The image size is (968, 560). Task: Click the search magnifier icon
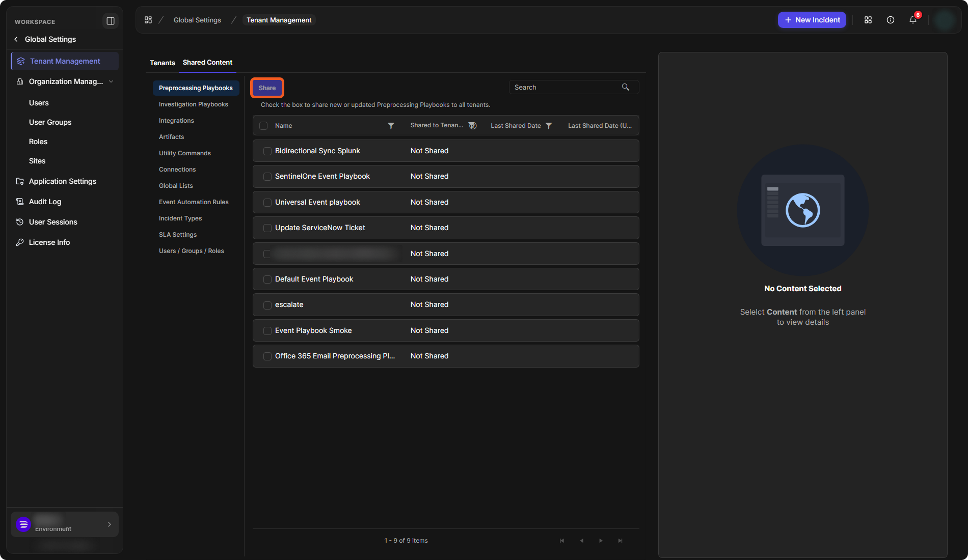click(626, 87)
